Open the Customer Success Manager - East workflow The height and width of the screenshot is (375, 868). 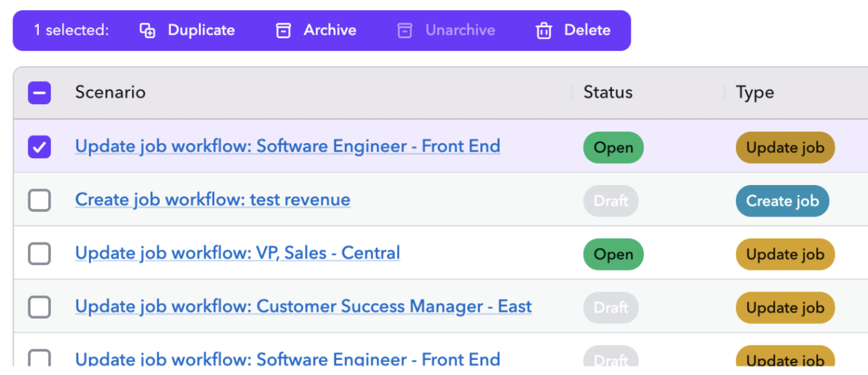pos(303,307)
